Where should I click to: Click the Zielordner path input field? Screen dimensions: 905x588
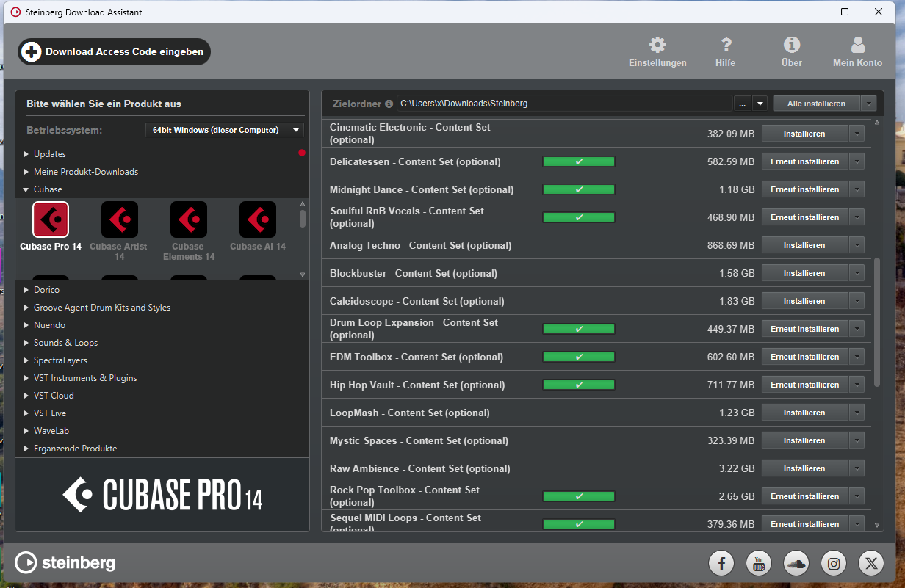pos(564,104)
